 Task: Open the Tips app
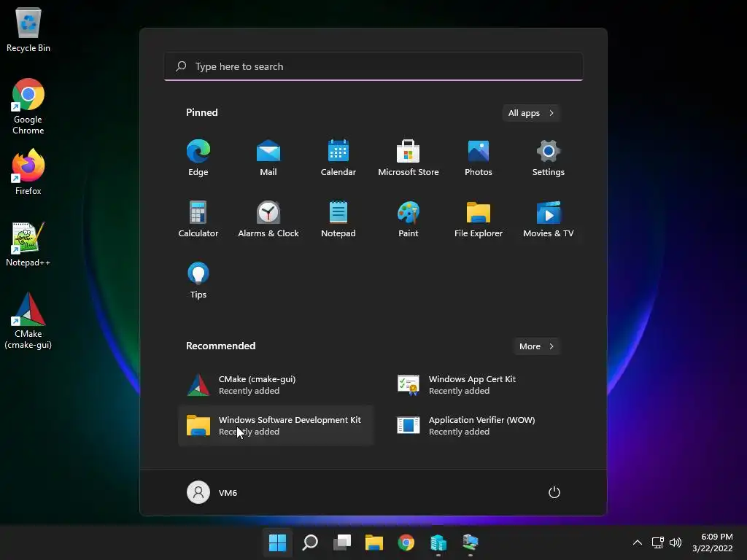(198, 280)
